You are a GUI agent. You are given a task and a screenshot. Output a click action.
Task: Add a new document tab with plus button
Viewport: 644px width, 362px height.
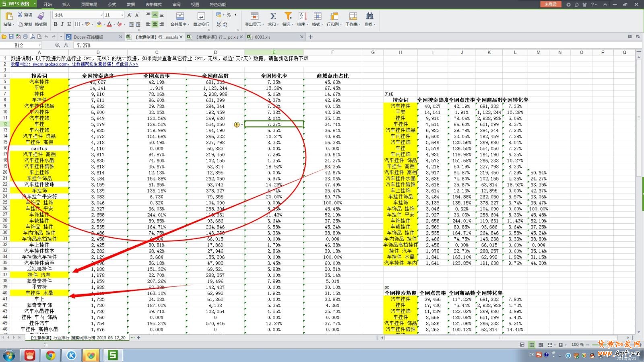pyautogui.click(x=310, y=37)
